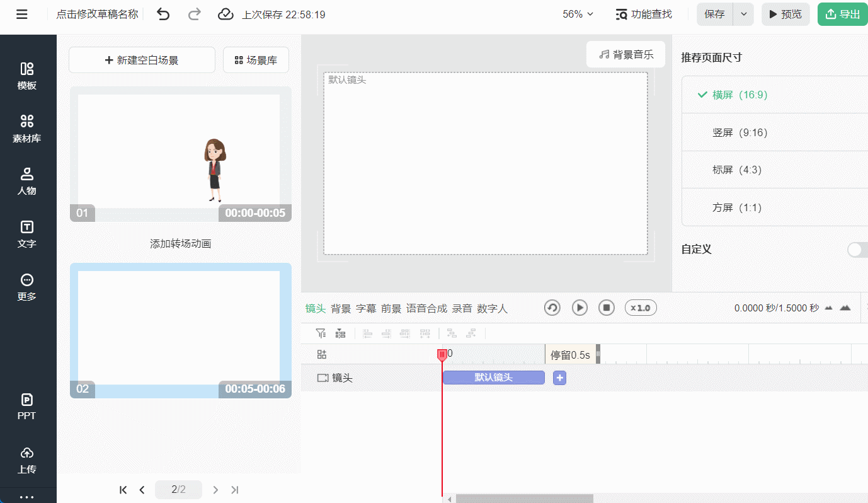Image resolution: width=868 pixels, height=503 pixels.
Task: Click the larger mountain timeline zoom-in icon
Action: pos(845,308)
